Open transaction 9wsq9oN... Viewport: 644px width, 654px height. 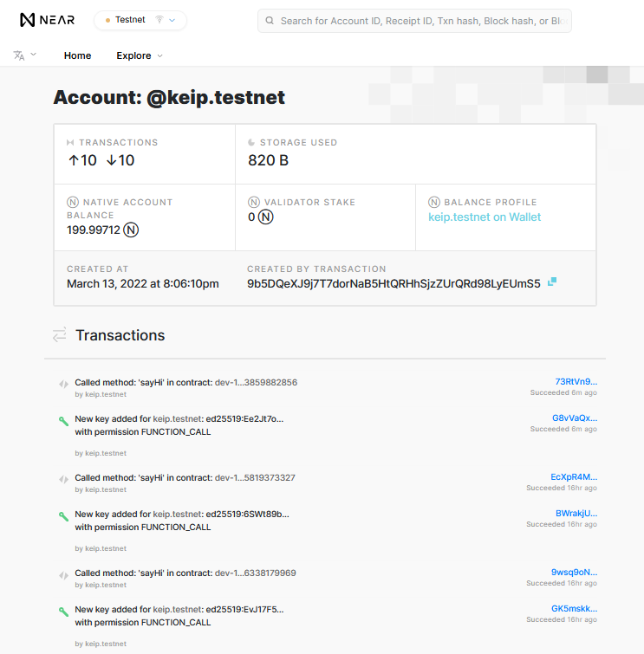click(x=574, y=573)
